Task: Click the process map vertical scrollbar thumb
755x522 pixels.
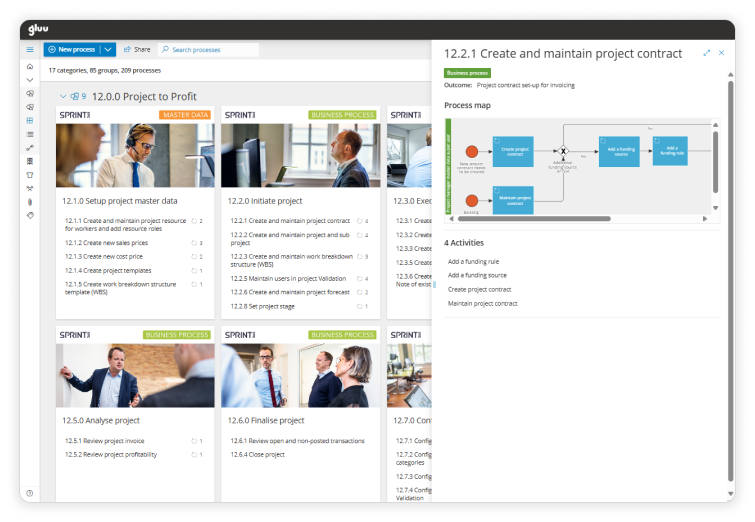Action: pyautogui.click(x=716, y=162)
